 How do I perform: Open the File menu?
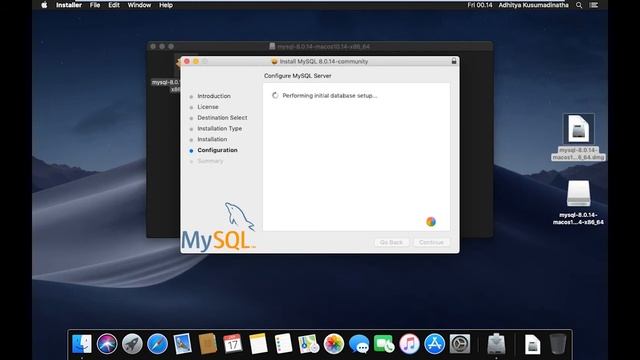[x=95, y=5]
